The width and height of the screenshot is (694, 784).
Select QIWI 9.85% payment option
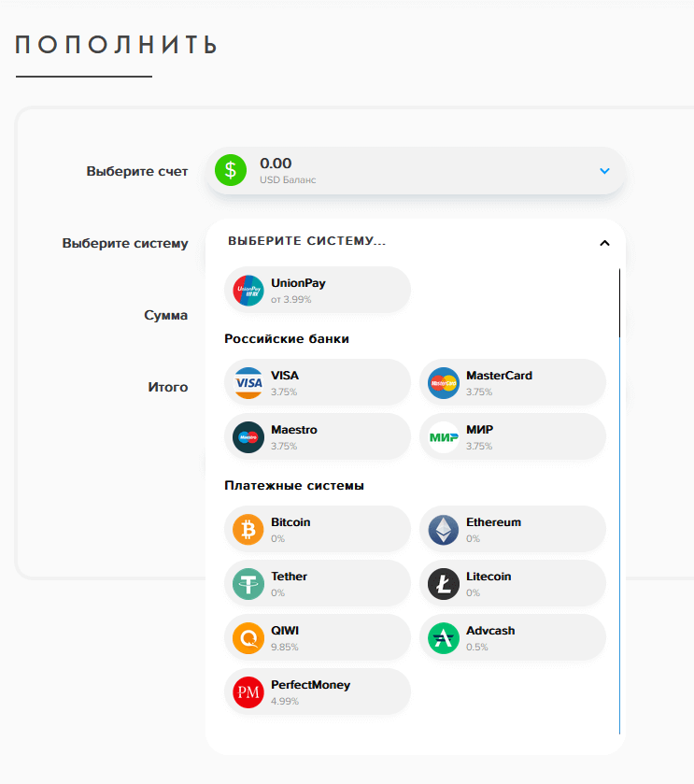pyautogui.click(x=318, y=638)
